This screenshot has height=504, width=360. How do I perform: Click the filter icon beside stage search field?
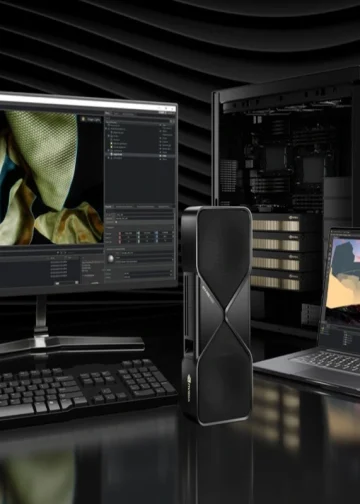(171, 121)
